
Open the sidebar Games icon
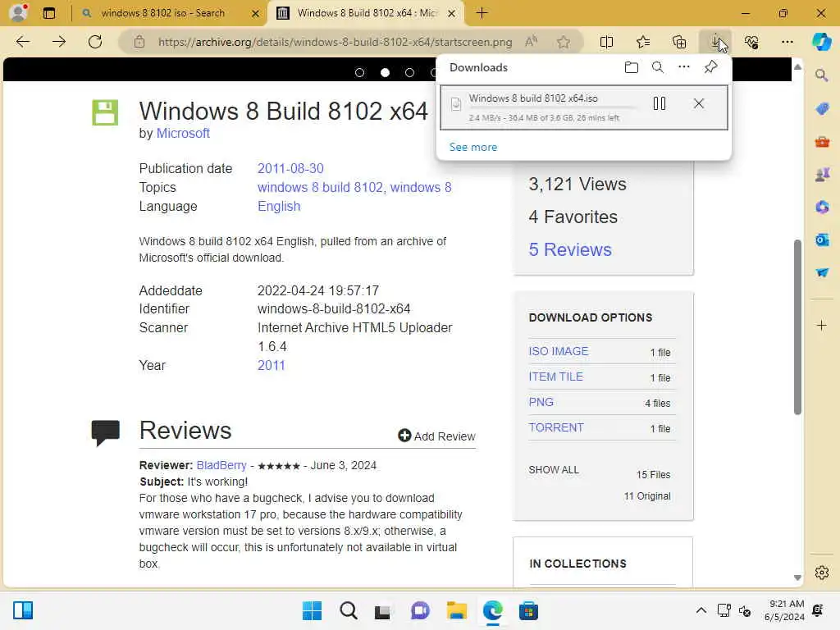pos(822,175)
